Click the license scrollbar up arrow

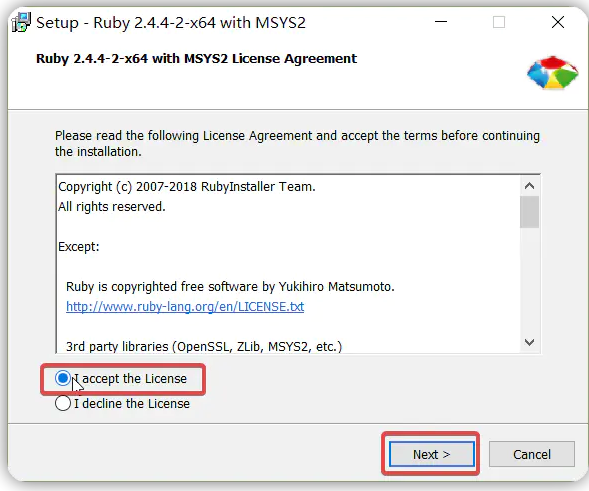tap(529, 186)
